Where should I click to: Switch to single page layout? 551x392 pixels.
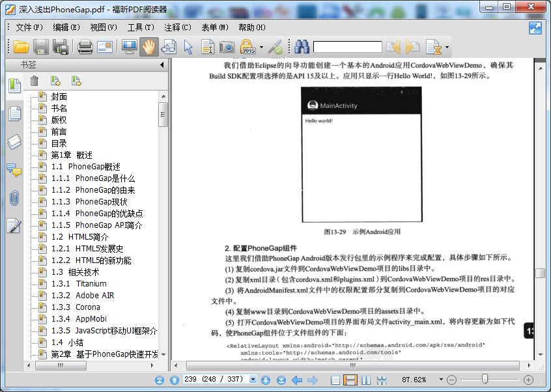pyautogui.click(x=335, y=380)
